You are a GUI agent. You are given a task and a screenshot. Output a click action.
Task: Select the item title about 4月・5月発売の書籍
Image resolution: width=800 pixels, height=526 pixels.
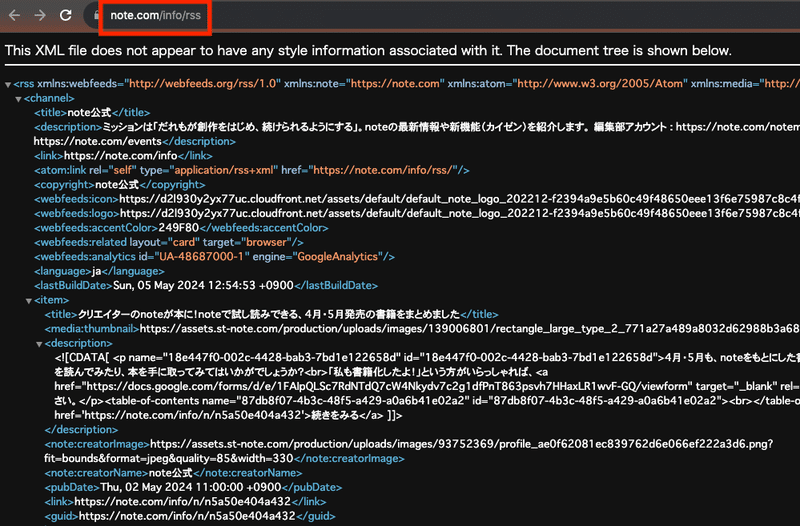[268, 314]
